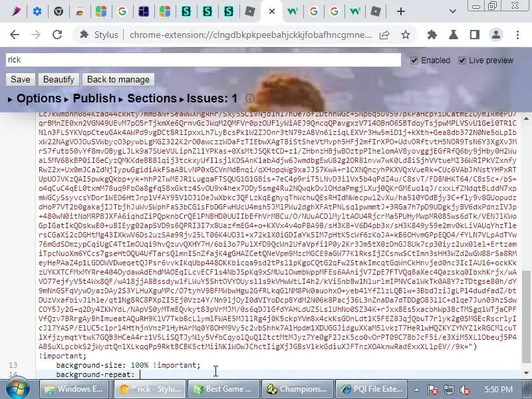Open PQI File Extension Internet Explorer window
The height and width of the screenshot is (399, 532).
(372, 389)
